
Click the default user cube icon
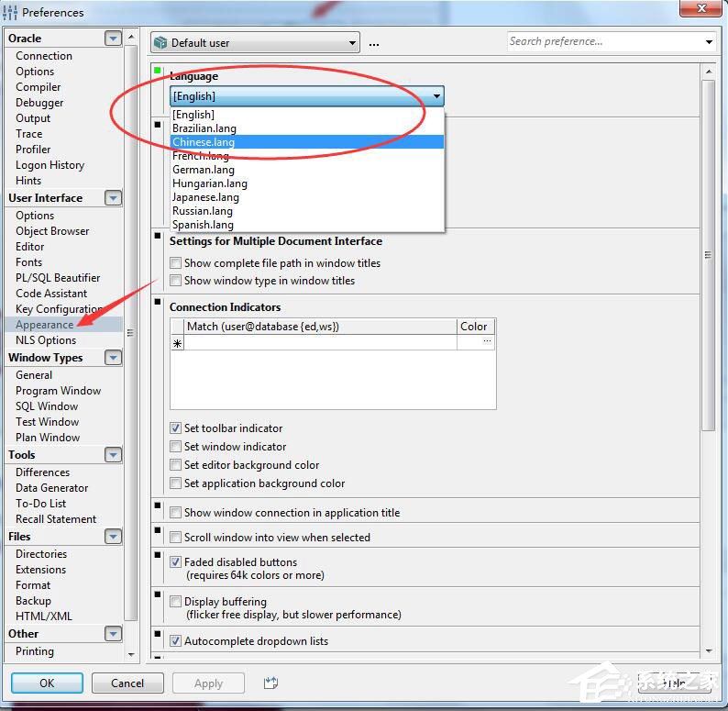pos(160,43)
